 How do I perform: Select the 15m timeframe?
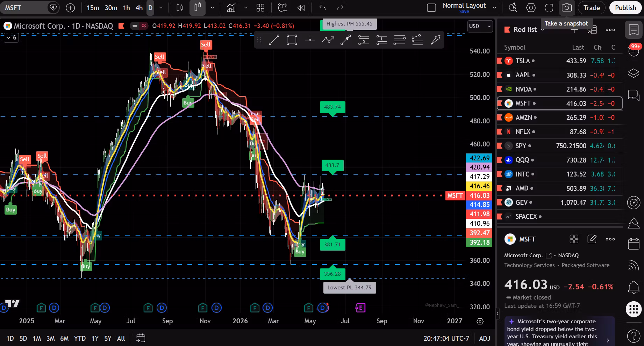(x=93, y=8)
